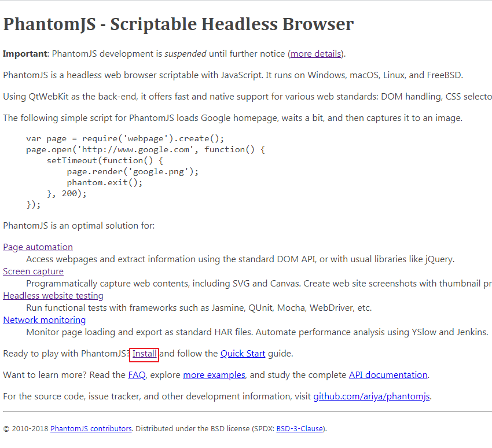Click code line 'page.render('google.png');'
492x448 pixels.
tap(133, 171)
